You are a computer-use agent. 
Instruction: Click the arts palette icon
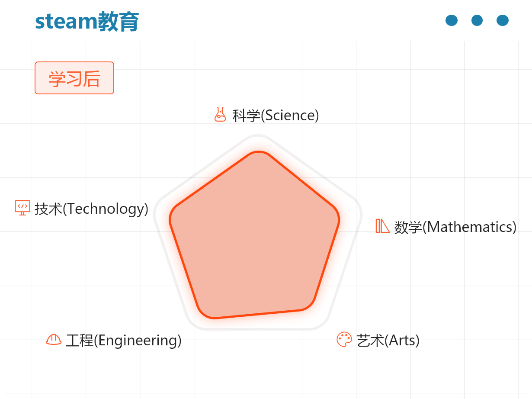point(344,339)
